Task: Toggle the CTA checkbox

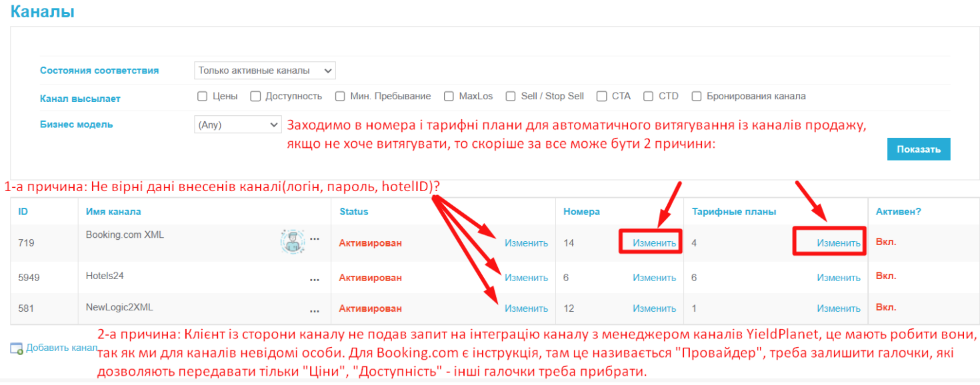Action: [x=602, y=96]
